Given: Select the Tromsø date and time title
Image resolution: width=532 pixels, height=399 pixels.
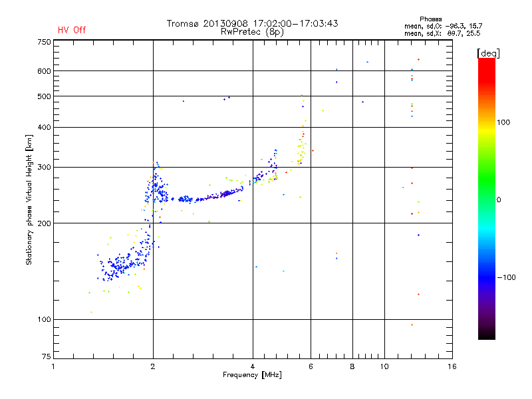Looking at the screenshot, I should [x=252, y=23].
